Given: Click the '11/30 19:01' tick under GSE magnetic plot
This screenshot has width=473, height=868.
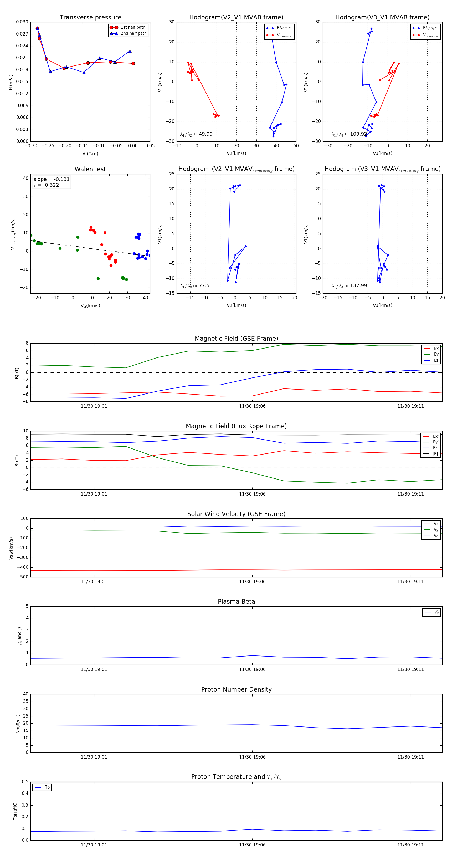Looking at the screenshot, I should (94, 406).
